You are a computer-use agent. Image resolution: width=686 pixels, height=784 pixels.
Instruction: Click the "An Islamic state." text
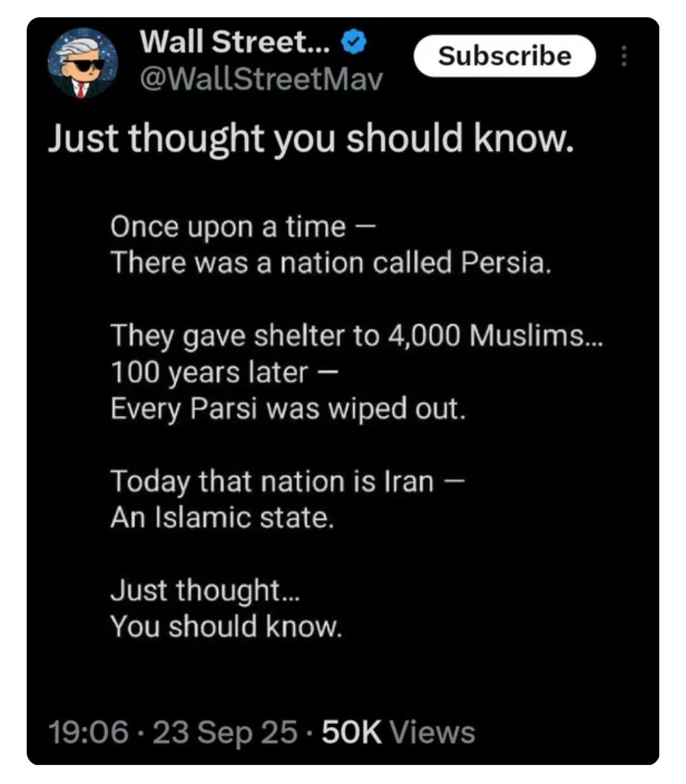click(x=222, y=518)
